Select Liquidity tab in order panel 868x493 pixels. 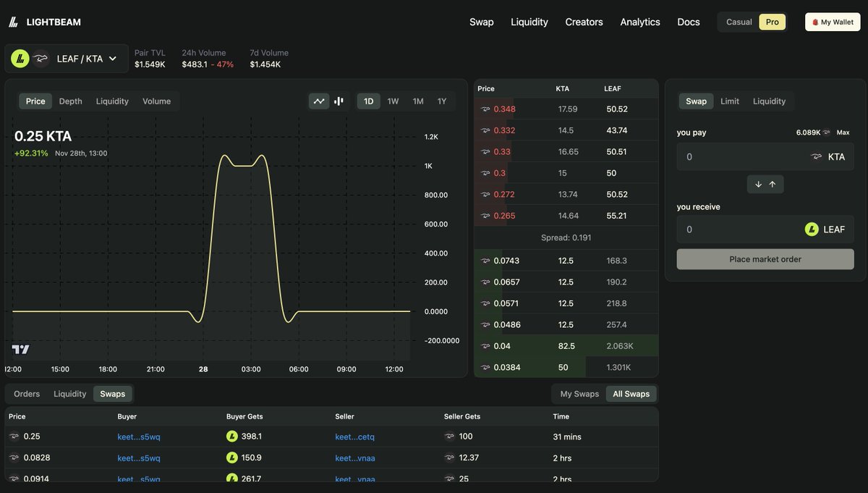tap(769, 101)
